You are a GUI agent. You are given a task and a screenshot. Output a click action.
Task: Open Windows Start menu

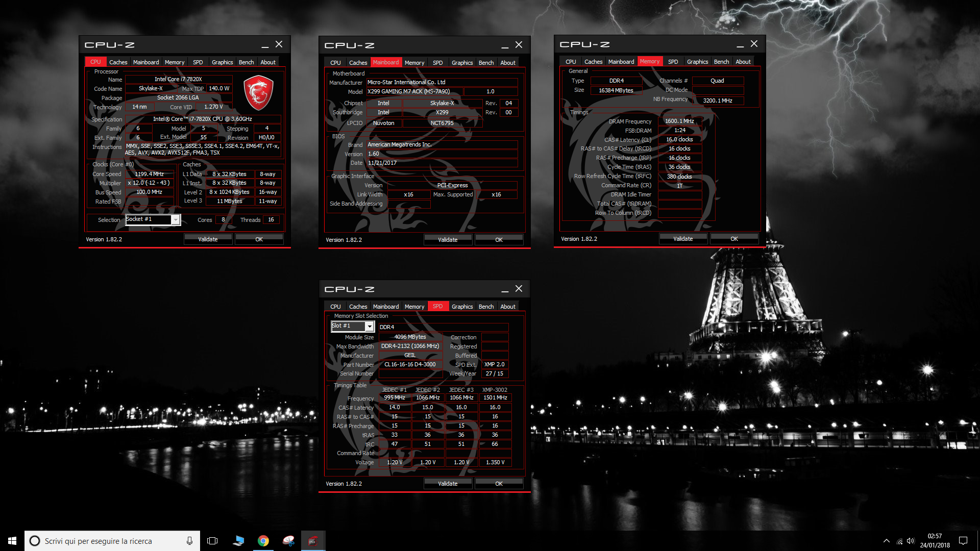12,541
